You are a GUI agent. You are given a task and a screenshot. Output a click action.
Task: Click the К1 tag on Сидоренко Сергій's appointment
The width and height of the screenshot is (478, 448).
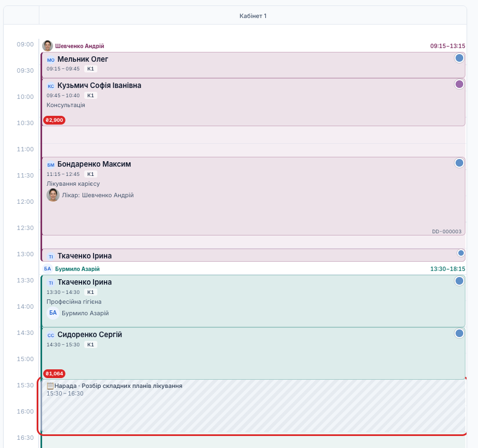(91, 344)
